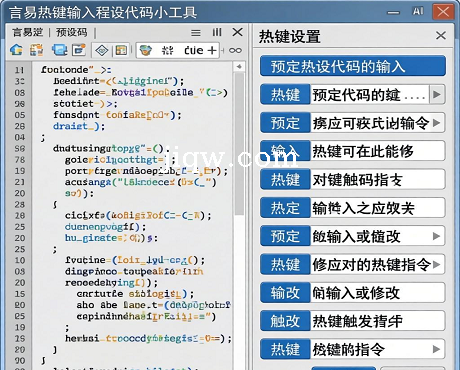Click the code editor vertical scrollbar

(x=239, y=213)
